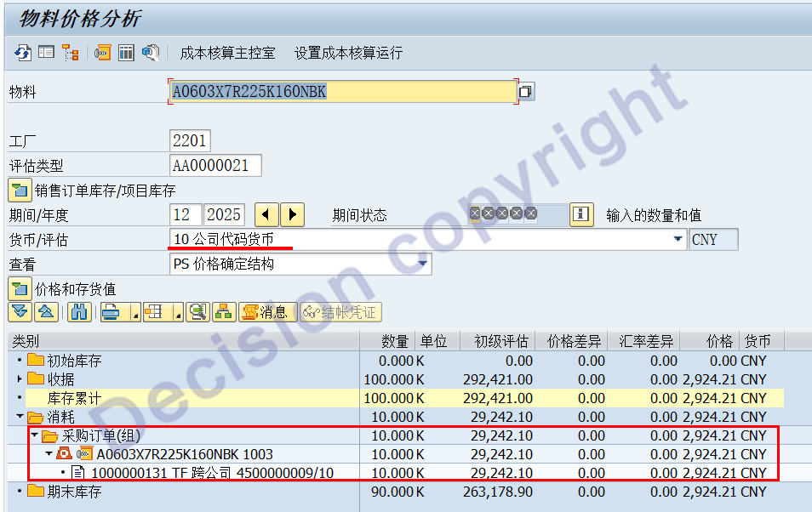Viewport: 812px width, 512px height.
Task: Toggle the 销售订单库存/项目库存 section button
Action: (x=20, y=190)
